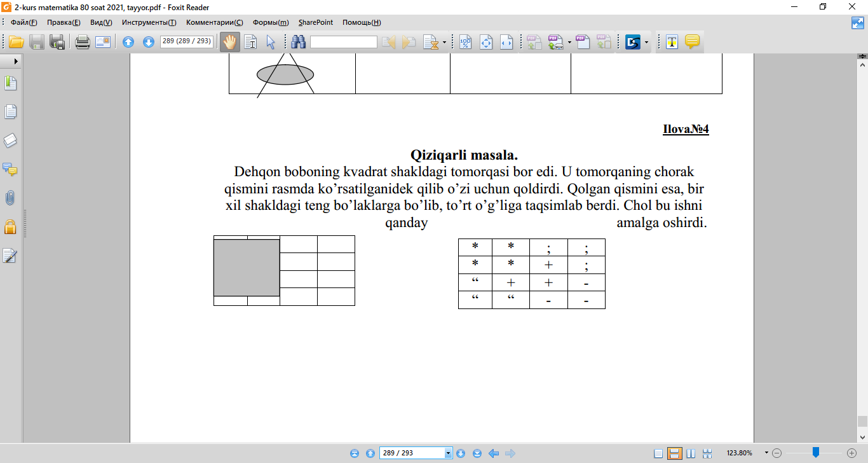Click the PDF from scanner icon

[x=555, y=43]
